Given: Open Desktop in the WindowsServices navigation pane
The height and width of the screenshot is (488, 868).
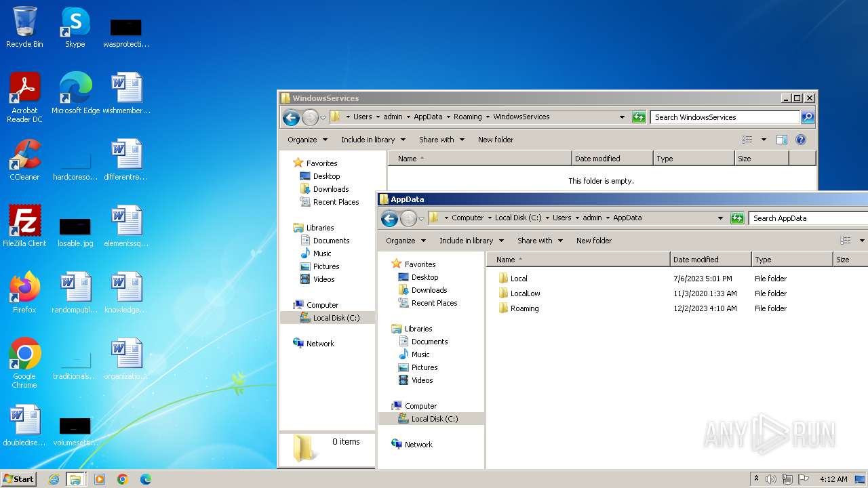Looking at the screenshot, I should coord(326,176).
